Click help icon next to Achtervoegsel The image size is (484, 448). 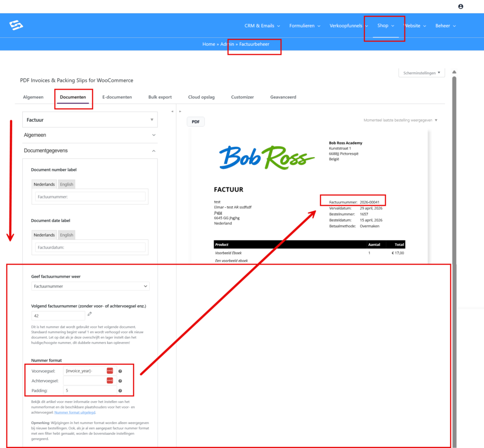120,381
